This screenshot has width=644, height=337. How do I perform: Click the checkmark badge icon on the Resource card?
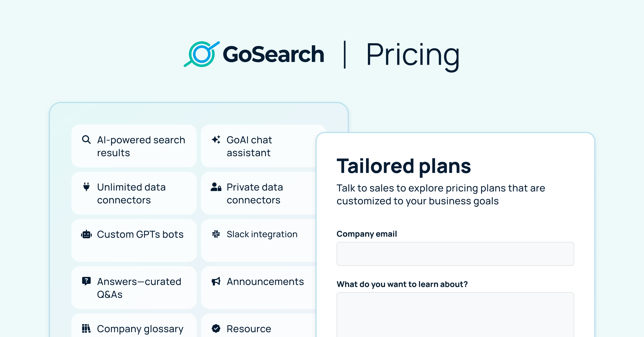tap(216, 328)
